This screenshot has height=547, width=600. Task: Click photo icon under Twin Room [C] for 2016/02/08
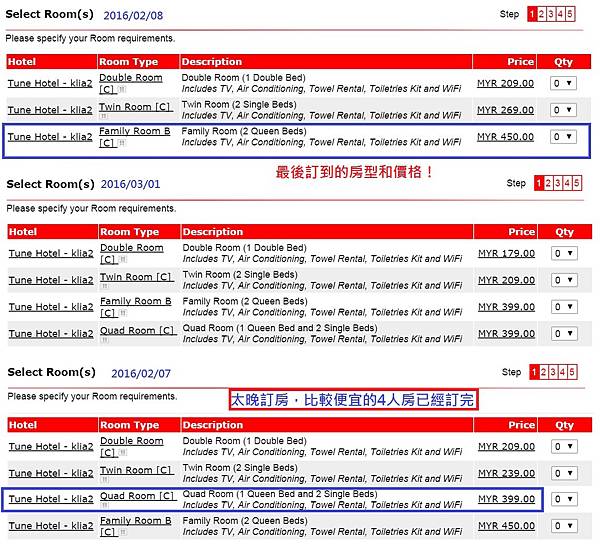[x=104, y=116]
